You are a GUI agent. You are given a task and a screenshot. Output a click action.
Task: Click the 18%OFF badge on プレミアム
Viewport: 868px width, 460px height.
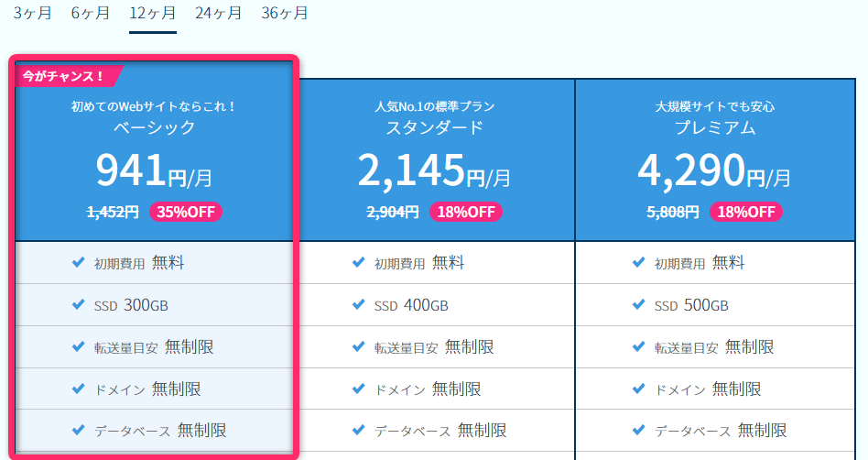click(x=746, y=212)
